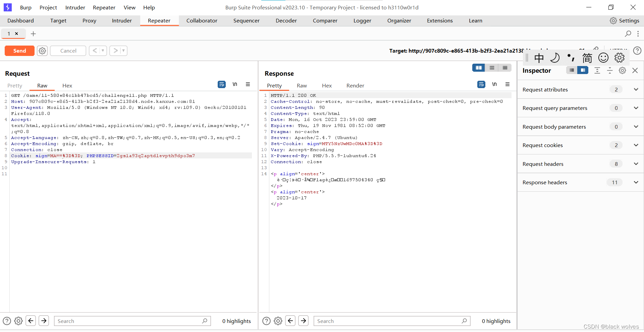Dock Inspector on the right layout

[x=583, y=70]
